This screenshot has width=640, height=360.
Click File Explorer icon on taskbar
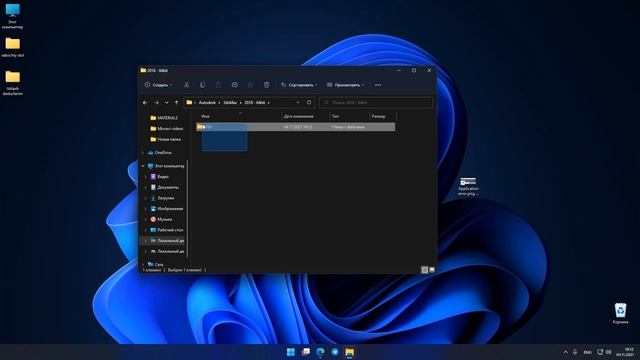click(349, 352)
